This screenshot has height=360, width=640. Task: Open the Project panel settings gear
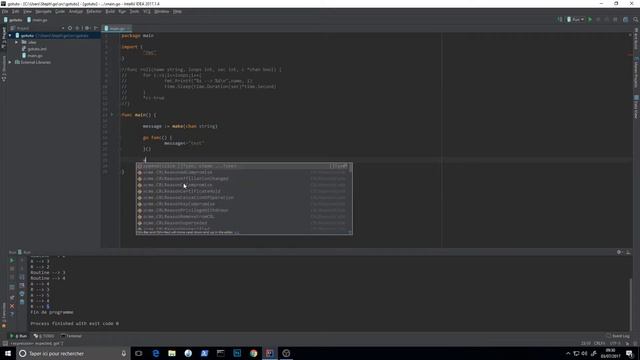[87, 28]
